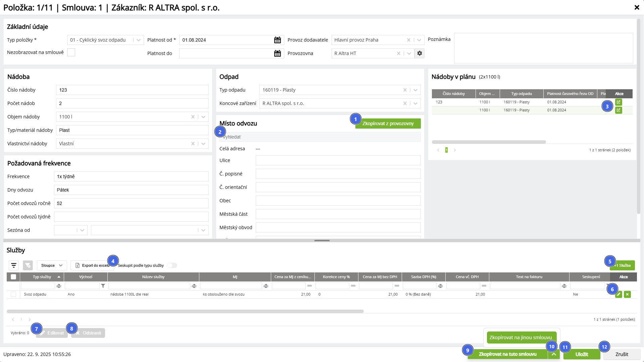This screenshot has height=362, width=644.
Task: Clear the Koncové zařízení selection
Action: click(x=405, y=103)
